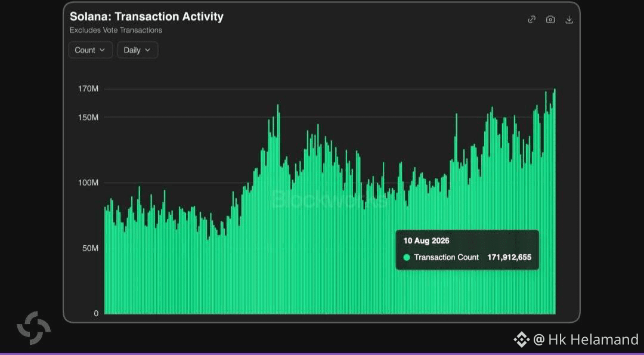Image resolution: width=644 pixels, height=355 pixels.
Task: Open the Count dropdown
Action: tap(91, 50)
